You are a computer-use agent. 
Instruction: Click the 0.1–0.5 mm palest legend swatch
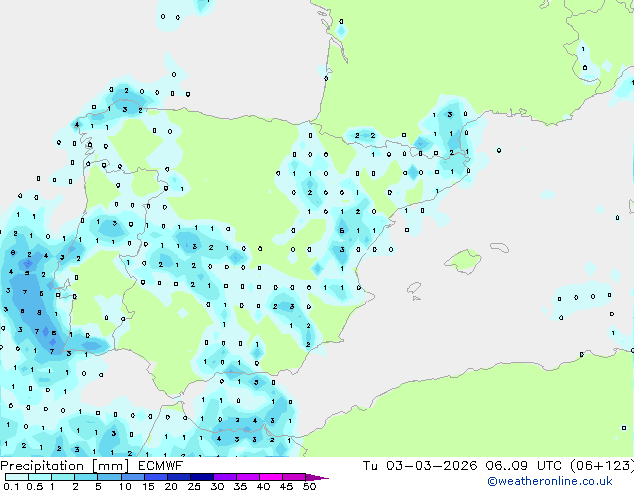click(17, 477)
